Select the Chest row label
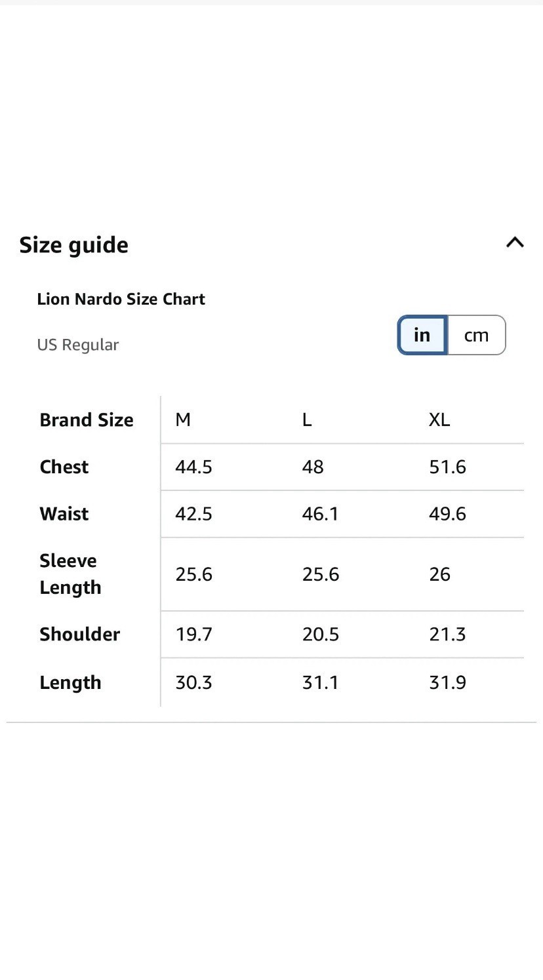 click(64, 467)
